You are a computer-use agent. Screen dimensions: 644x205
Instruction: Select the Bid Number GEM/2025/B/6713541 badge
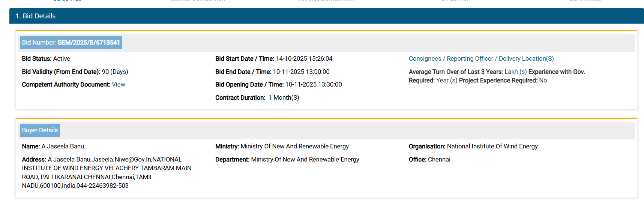(x=71, y=43)
